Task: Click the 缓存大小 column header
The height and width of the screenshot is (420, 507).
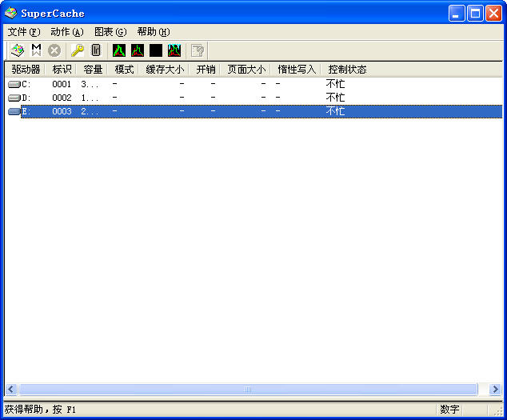Action: (165, 70)
